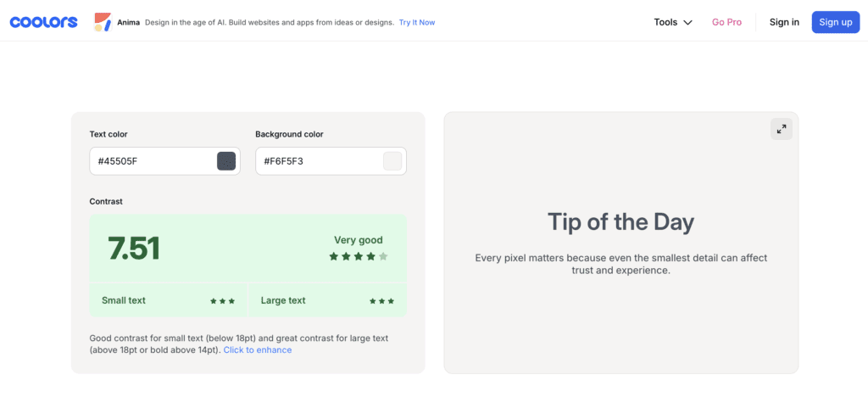Open the Go Pro page

726,22
